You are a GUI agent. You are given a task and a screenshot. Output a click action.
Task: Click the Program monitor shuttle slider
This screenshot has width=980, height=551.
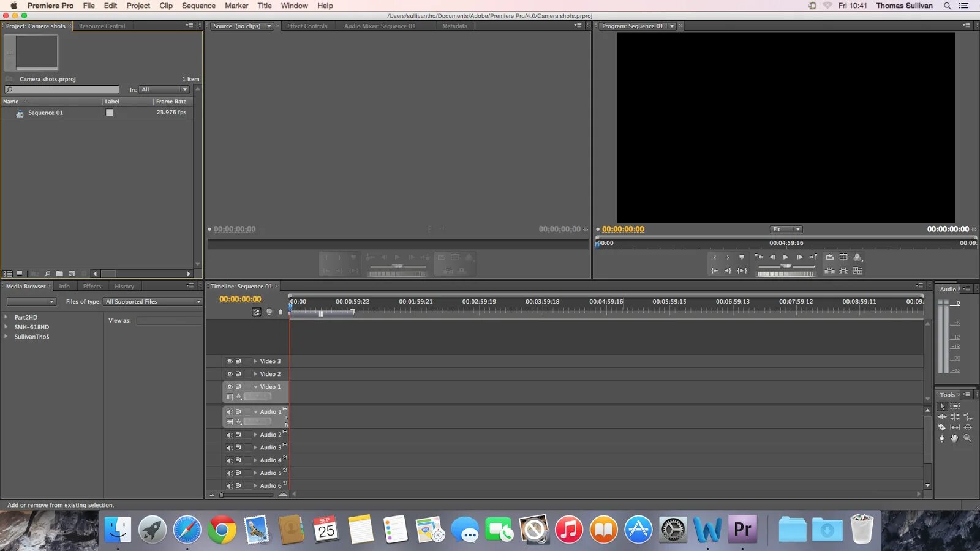click(786, 266)
